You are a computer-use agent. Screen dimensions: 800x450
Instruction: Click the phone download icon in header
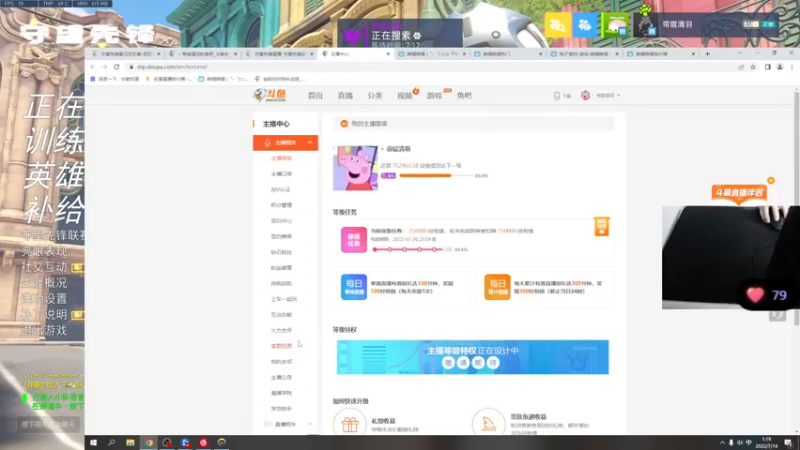[x=557, y=95]
